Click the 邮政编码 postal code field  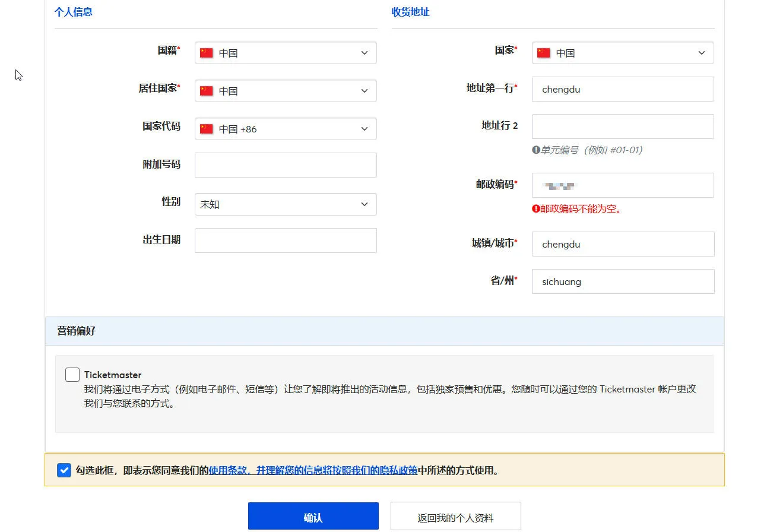[623, 185]
